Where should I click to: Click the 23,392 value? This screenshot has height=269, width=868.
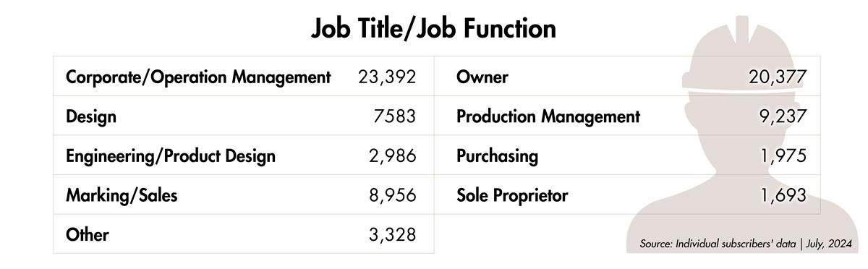coord(387,77)
